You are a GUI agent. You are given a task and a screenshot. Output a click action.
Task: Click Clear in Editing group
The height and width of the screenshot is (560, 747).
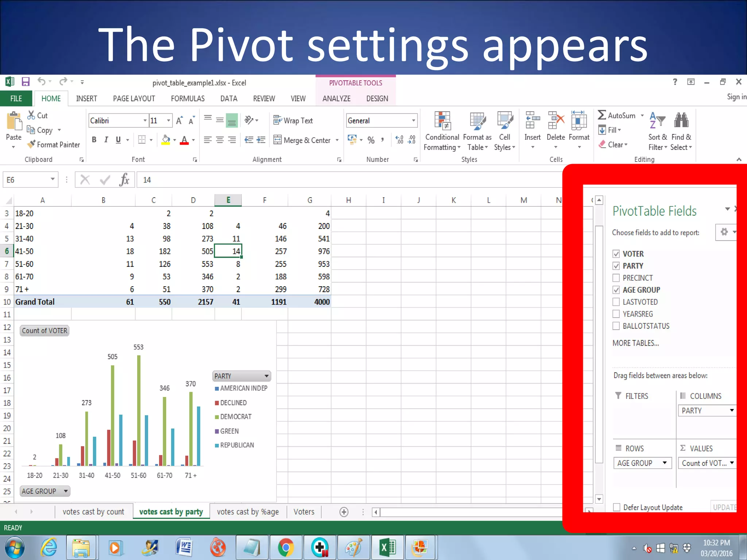pos(613,145)
